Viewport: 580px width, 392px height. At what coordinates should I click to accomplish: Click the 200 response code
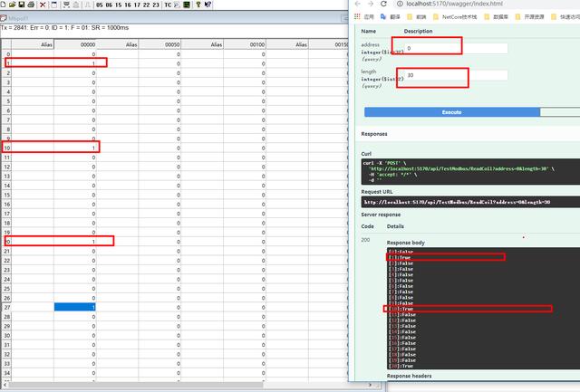pyautogui.click(x=365, y=240)
